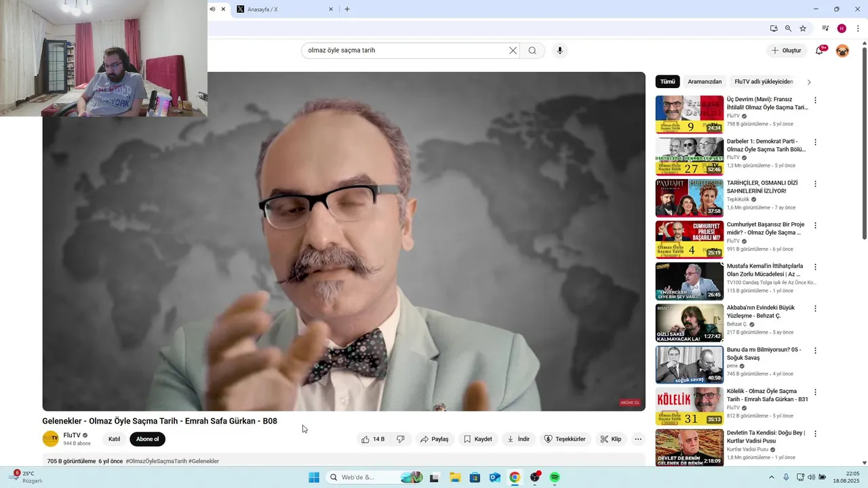Subscribe with Abone ol button
The height and width of the screenshot is (488, 868).
point(147,439)
